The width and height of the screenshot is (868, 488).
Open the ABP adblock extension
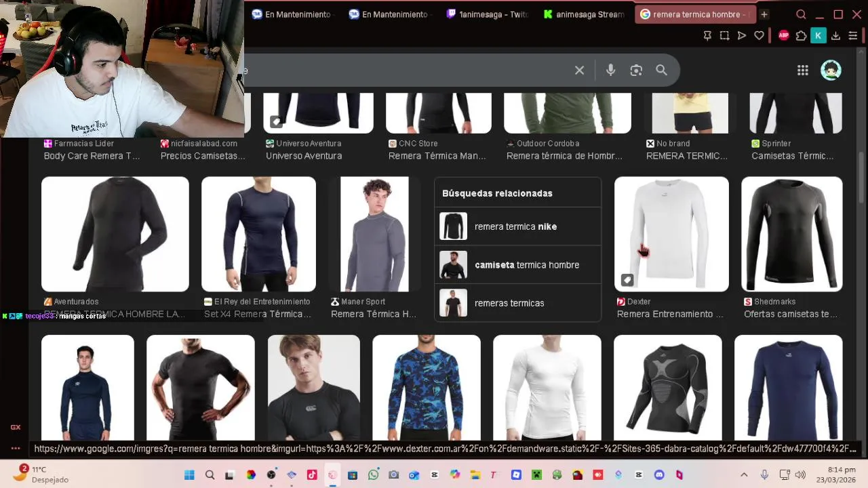coord(784,35)
